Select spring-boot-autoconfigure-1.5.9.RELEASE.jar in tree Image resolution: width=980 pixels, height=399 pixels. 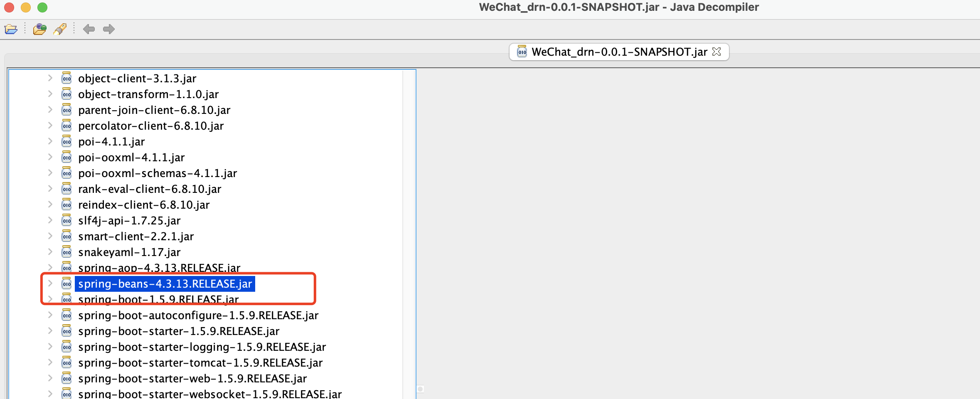pyautogui.click(x=198, y=315)
